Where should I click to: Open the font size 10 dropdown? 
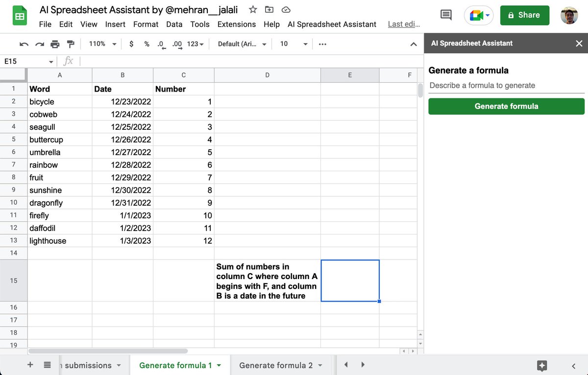pyautogui.click(x=294, y=44)
